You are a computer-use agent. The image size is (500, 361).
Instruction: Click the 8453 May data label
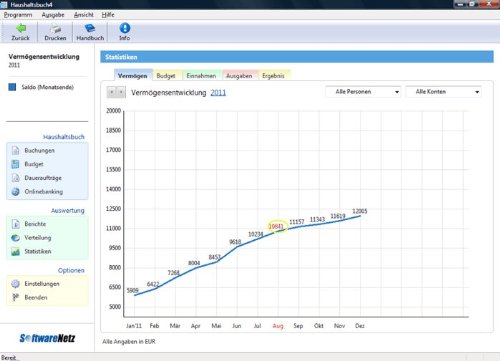215,257
